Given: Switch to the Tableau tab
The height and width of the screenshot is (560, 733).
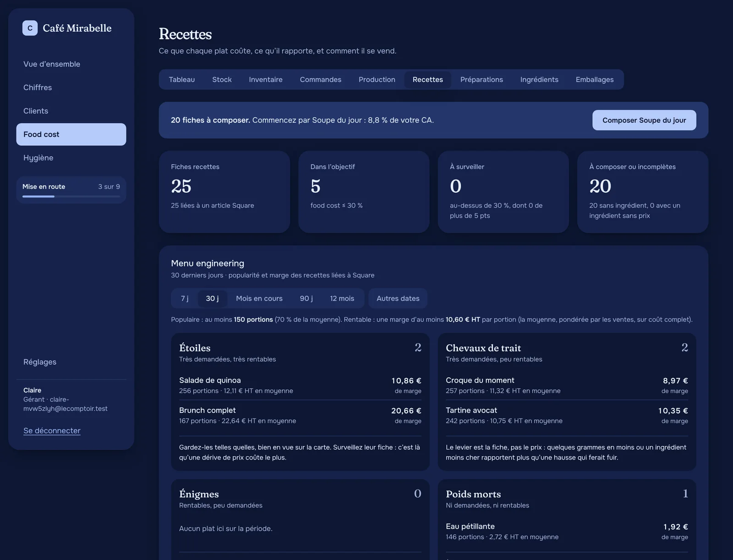Looking at the screenshot, I should point(182,80).
